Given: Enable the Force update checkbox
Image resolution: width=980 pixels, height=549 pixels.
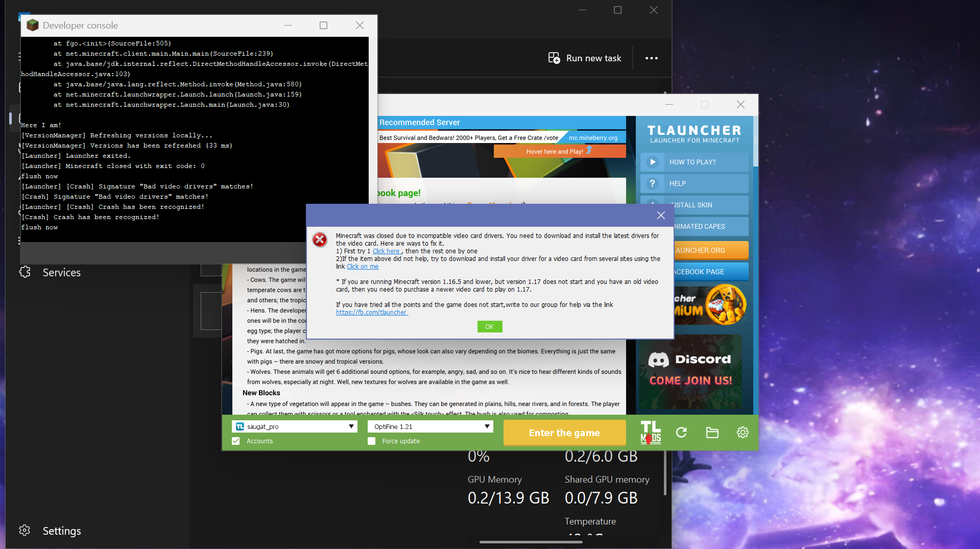Looking at the screenshot, I should [371, 441].
